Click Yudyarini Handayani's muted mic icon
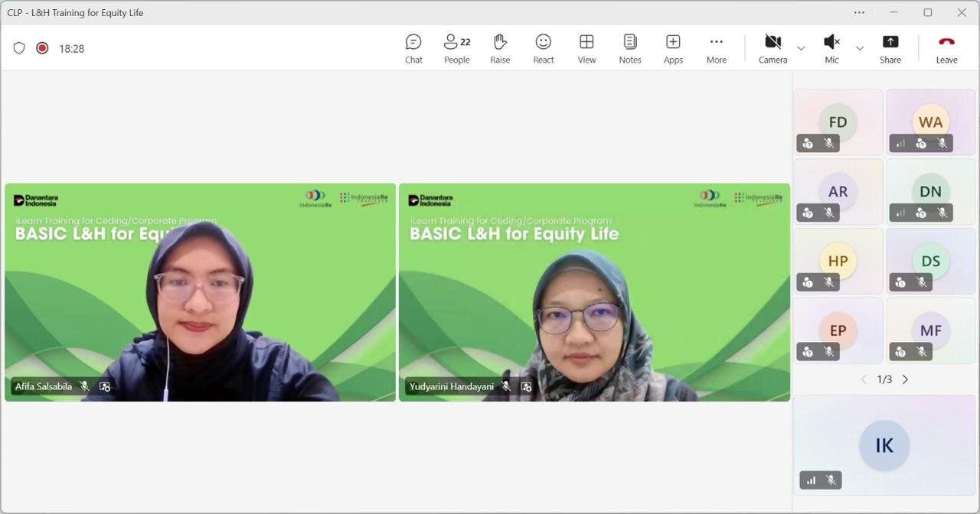The image size is (980, 514). pyautogui.click(x=506, y=386)
